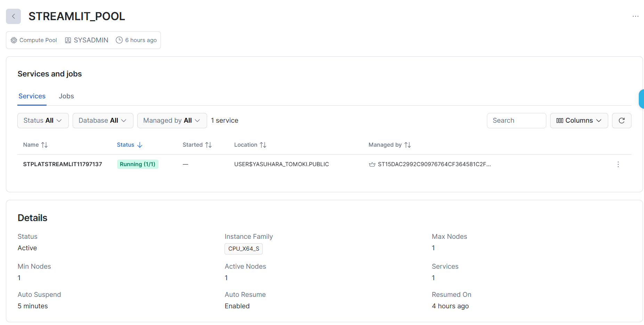Viewport: 644px width, 325px height.
Task: Click the Max Nodes label
Action: pos(449,237)
